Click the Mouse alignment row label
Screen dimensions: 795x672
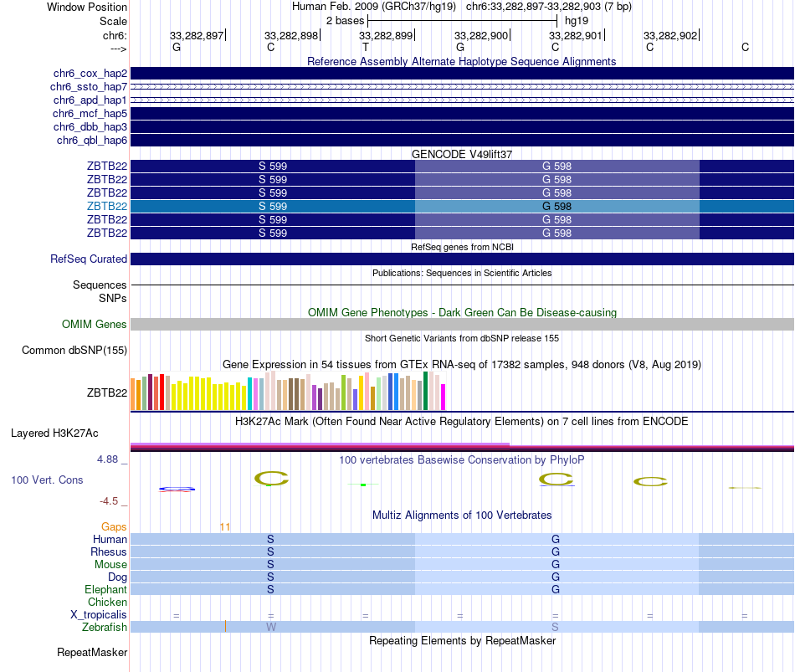click(x=110, y=565)
